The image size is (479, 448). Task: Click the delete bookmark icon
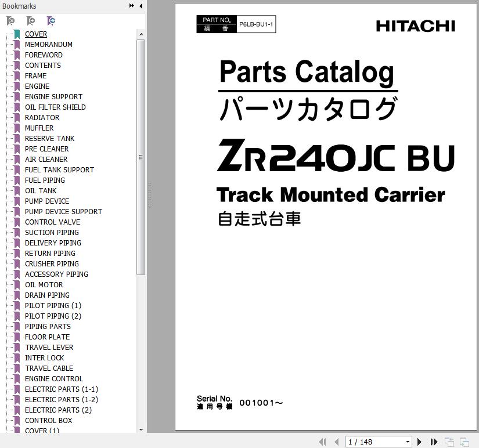(x=10, y=21)
